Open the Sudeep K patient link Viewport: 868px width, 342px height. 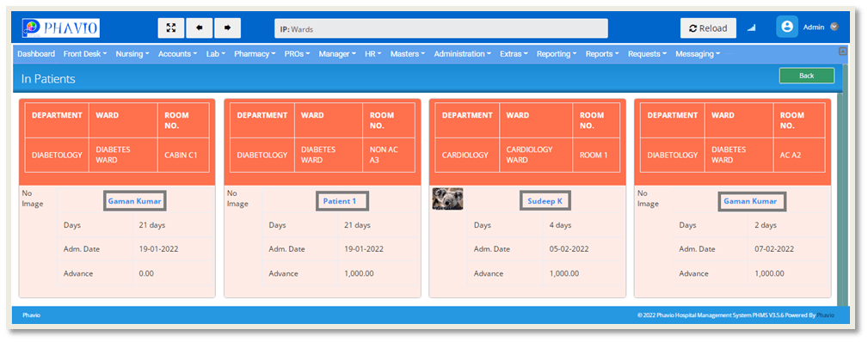(545, 201)
